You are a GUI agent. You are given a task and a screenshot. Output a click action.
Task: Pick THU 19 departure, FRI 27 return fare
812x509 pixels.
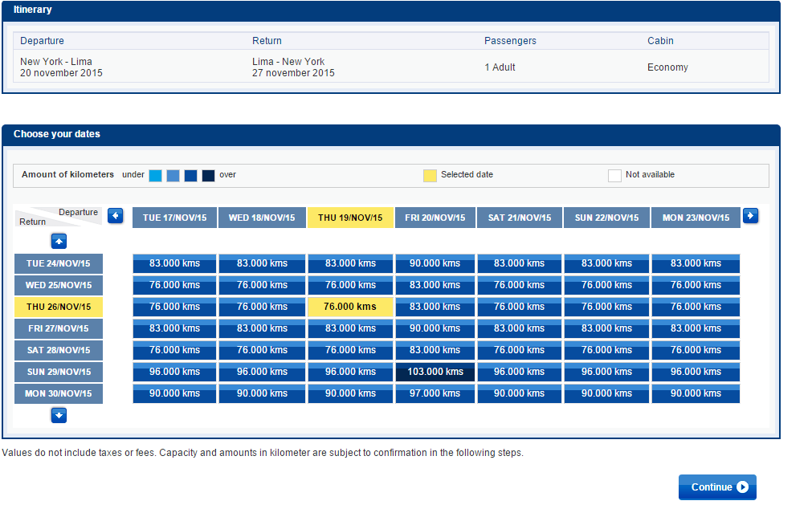pos(350,329)
